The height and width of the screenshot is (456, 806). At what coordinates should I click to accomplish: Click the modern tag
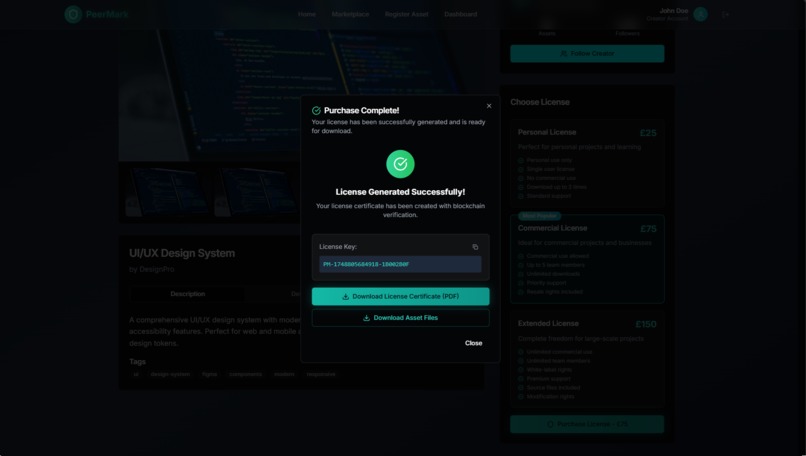pos(284,374)
